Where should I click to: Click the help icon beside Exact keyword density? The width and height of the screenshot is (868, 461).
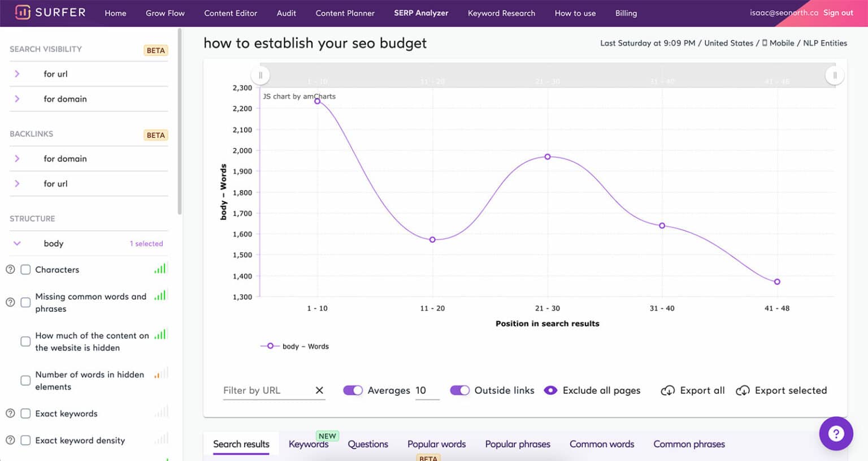pyautogui.click(x=10, y=440)
